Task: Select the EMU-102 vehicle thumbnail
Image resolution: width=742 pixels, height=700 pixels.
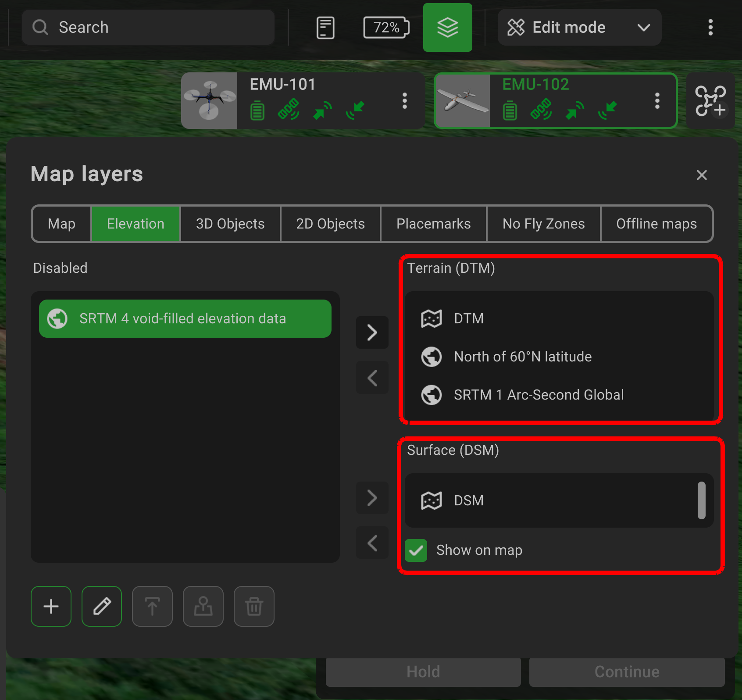Action: pyautogui.click(x=462, y=101)
